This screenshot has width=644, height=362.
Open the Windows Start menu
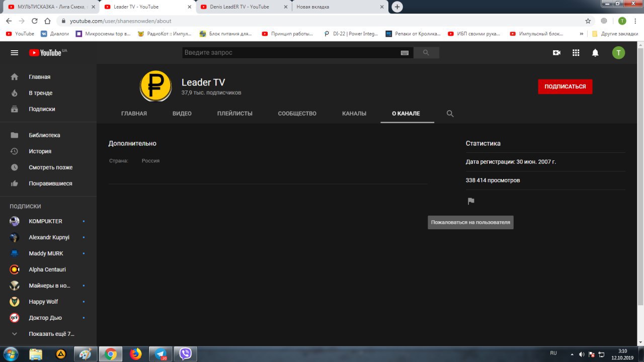tap(11, 354)
